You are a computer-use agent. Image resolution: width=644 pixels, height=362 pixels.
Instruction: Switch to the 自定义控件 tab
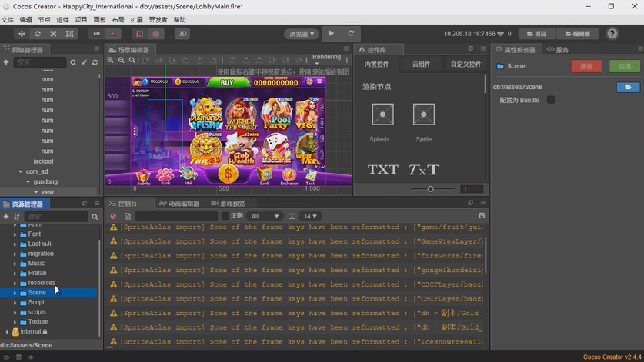click(x=465, y=65)
